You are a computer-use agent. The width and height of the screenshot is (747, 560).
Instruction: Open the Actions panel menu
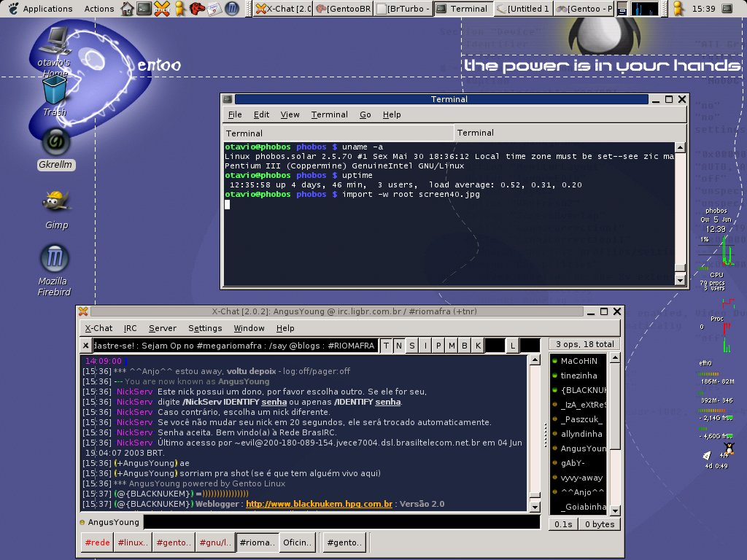click(x=99, y=9)
